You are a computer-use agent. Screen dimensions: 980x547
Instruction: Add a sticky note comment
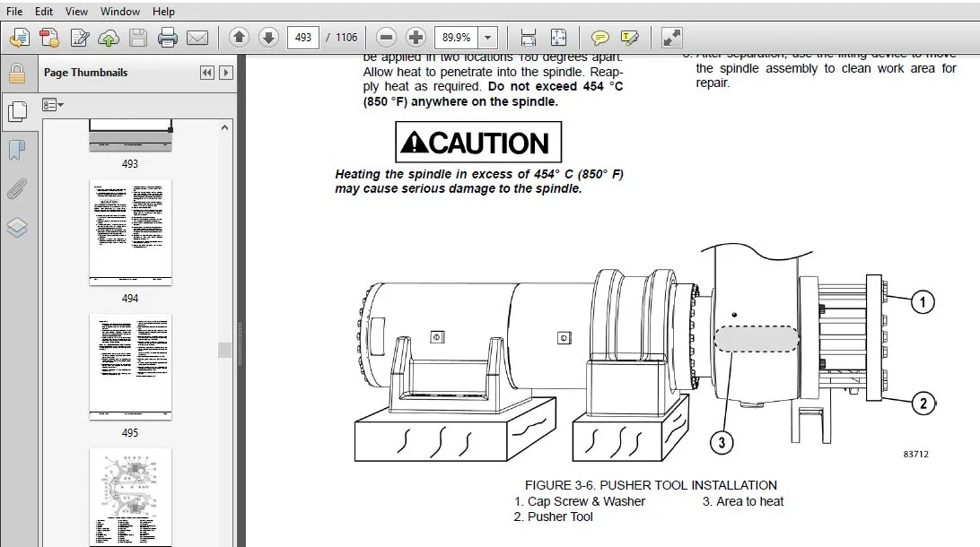pos(600,38)
